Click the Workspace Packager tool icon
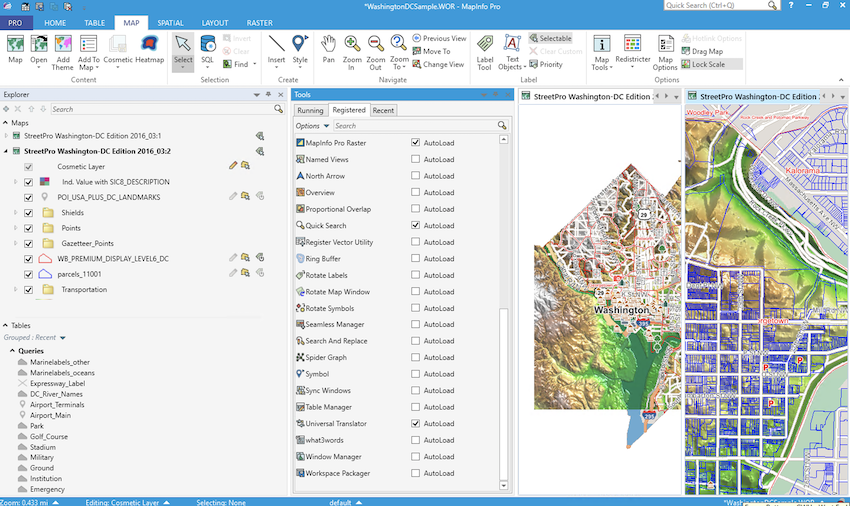 [x=300, y=473]
